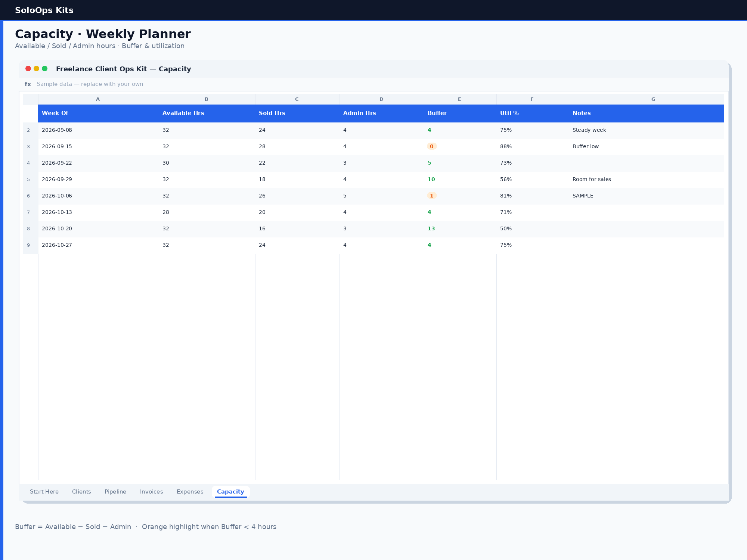Click the green buffer value 13
The image size is (747, 560).
click(x=431, y=228)
